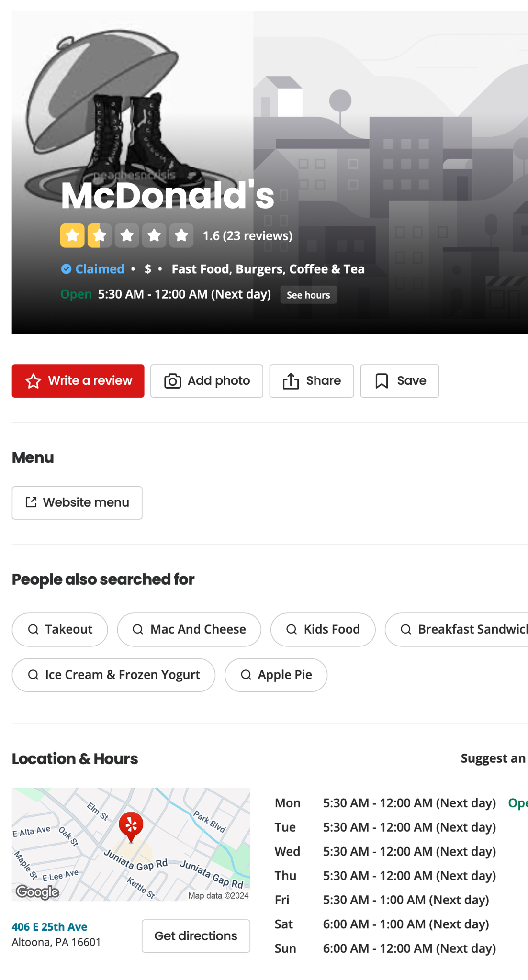Click the Location & Hours heading
The height and width of the screenshot is (980, 528).
point(75,759)
